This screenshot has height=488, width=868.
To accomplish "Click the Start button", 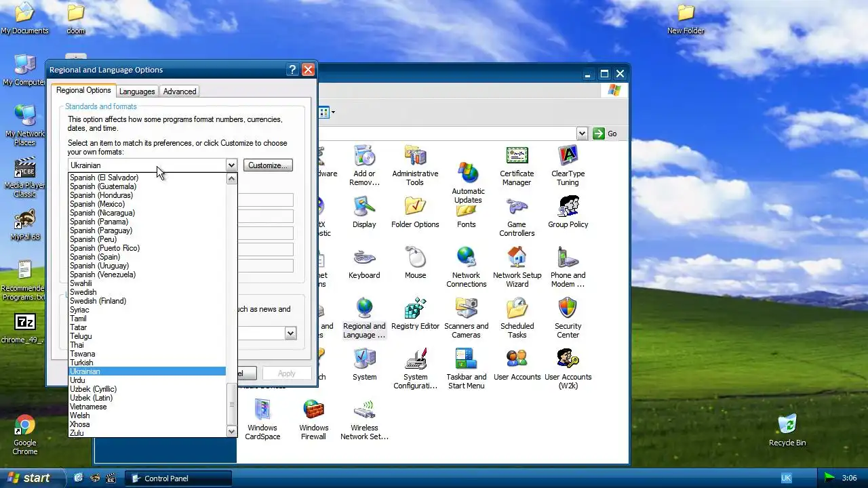I will (x=33, y=478).
